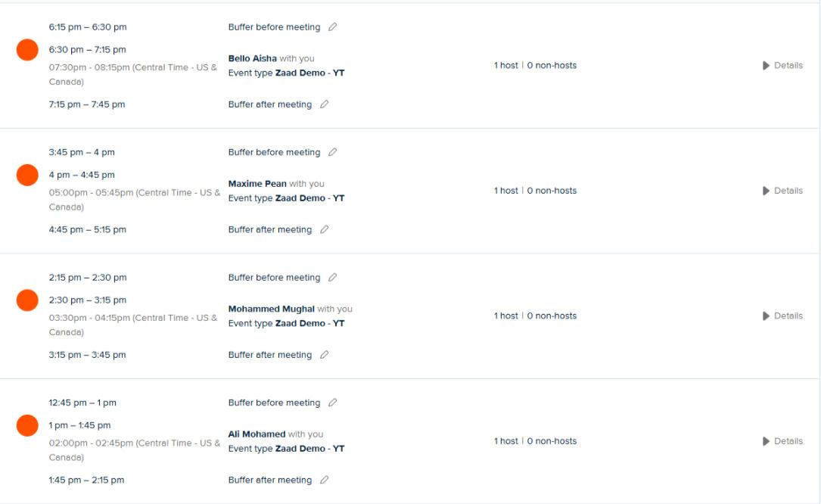
Task: Select the 1 pm – 1:45 pm time slot
Action: point(79,425)
